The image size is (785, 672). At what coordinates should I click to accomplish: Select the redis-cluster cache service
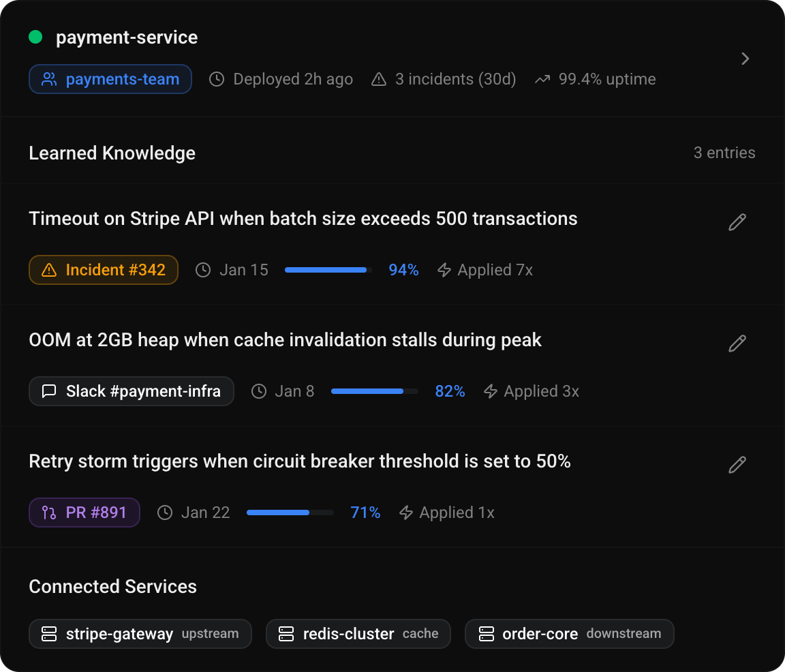tap(358, 634)
